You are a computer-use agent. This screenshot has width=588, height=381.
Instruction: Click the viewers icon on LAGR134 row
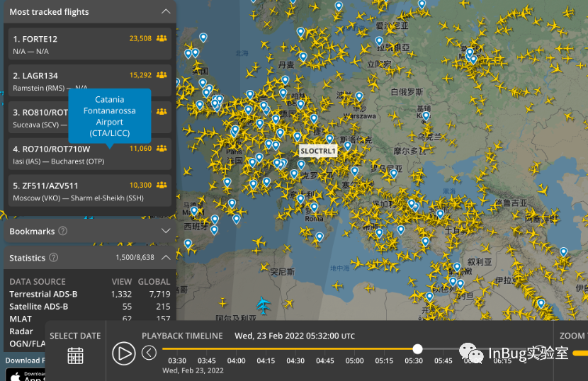click(162, 75)
